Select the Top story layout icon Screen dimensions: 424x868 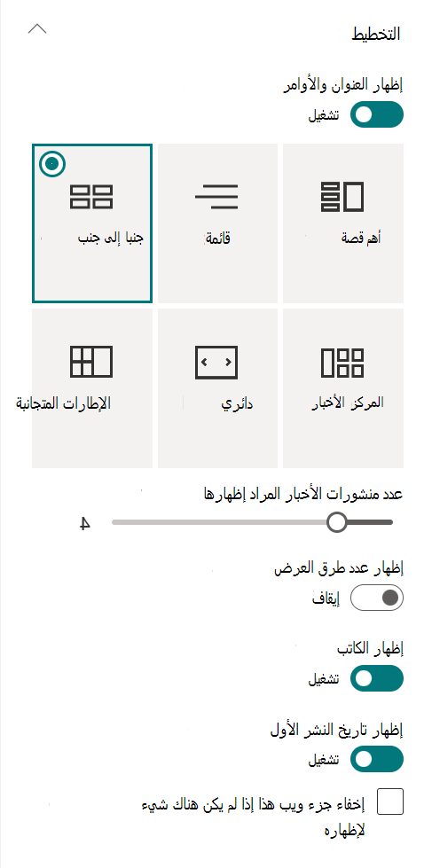pyautogui.click(x=342, y=197)
